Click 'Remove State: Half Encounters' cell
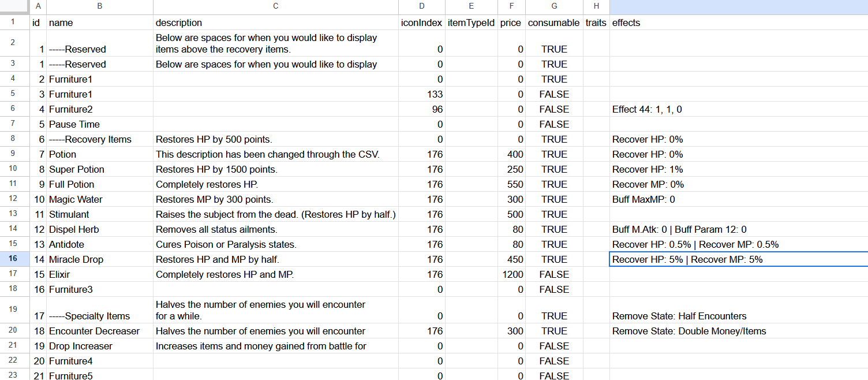This screenshot has height=380, width=868. pos(739,310)
